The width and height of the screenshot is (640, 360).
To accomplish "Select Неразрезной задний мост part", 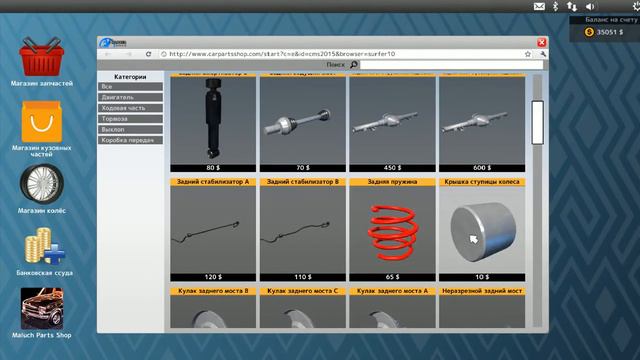I will point(482,307).
